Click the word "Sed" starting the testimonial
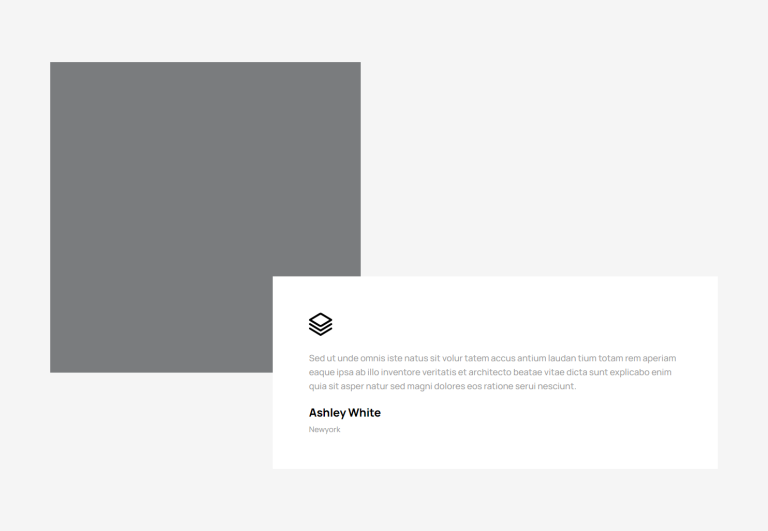 tap(317, 358)
